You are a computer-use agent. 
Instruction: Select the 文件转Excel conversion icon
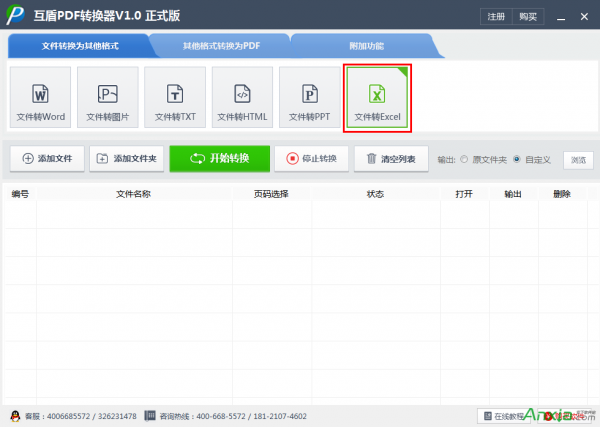pos(376,98)
